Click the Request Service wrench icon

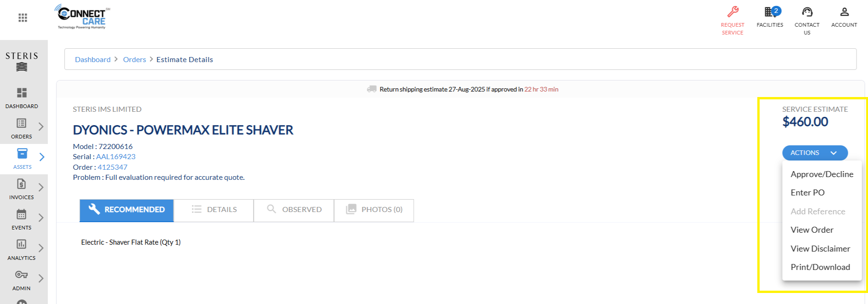733,11
